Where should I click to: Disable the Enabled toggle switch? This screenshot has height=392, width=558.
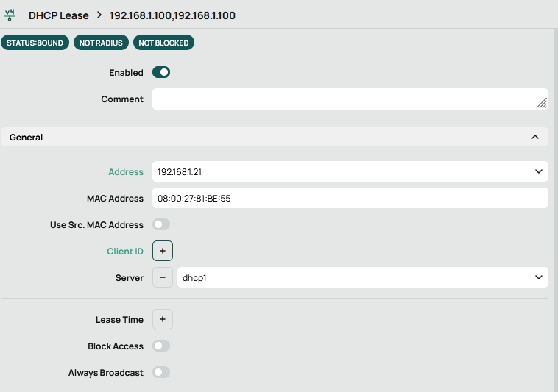pos(161,72)
